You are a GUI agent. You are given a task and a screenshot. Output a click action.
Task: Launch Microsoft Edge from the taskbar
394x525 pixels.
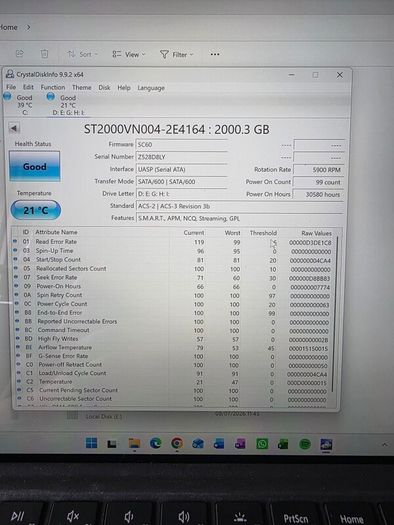(155, 444)
